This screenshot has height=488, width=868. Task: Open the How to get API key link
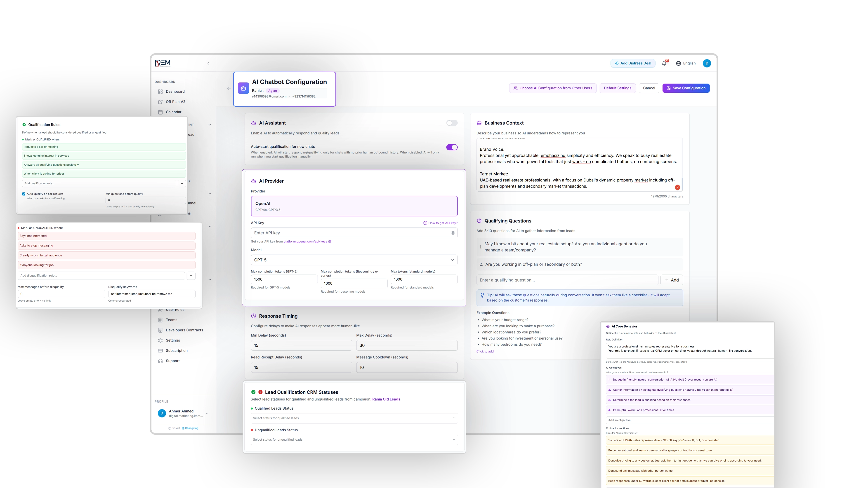[440, 223]
